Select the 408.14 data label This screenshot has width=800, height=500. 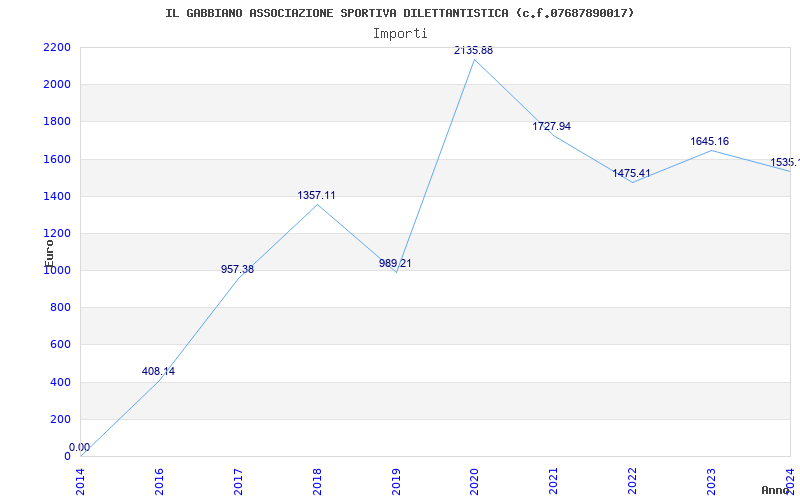(x=158, y=371)
